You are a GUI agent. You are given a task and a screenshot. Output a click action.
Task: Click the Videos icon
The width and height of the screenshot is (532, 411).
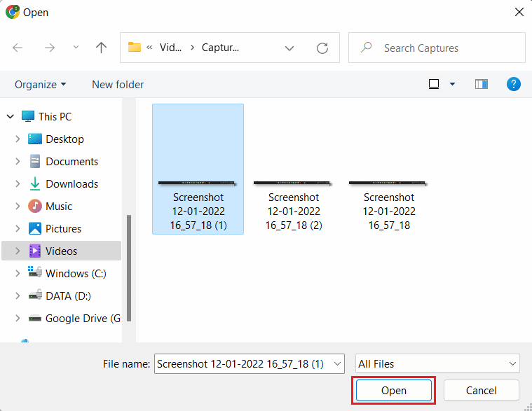(x=34, y=251)
